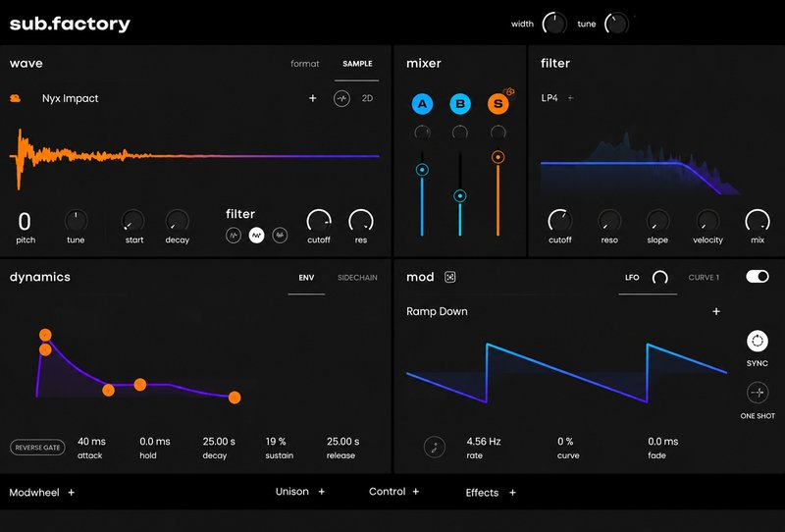This screenshot has width=785, height=532.
Task: Toggle LFO SYNC button
Action: pyautogui.click(x=758, y=342)
